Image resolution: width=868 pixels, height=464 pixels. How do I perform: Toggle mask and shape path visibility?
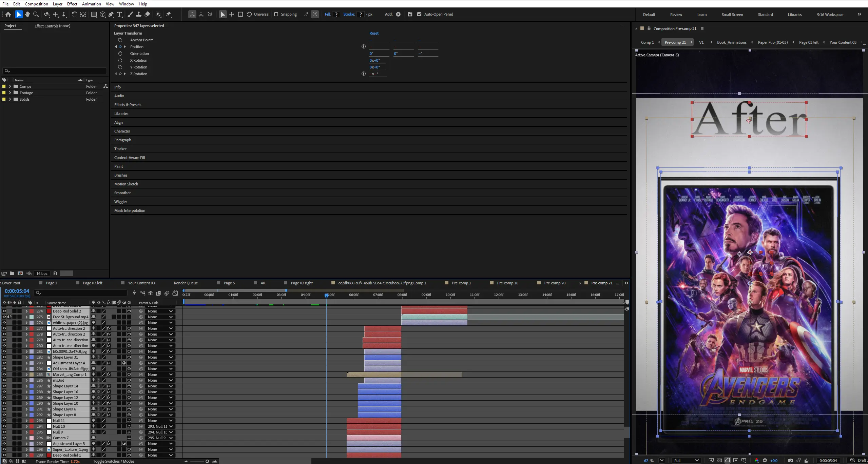coord(728,460)
